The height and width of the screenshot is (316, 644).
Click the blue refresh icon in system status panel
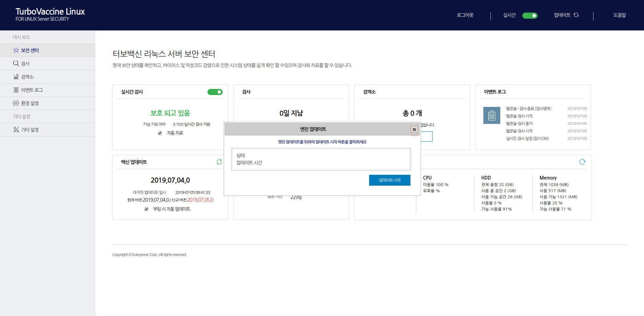(x=582, y=162)
